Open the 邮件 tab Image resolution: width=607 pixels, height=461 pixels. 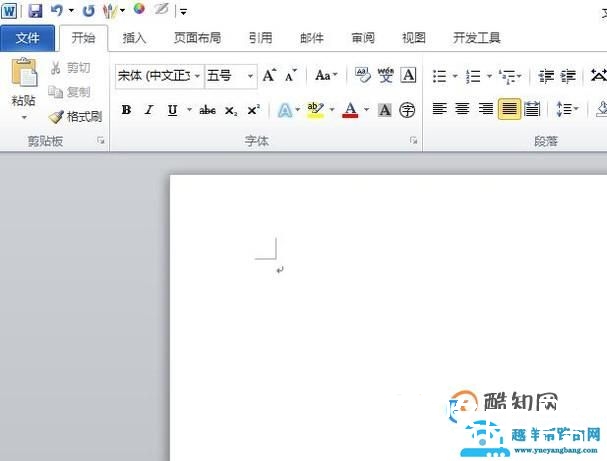312,38
